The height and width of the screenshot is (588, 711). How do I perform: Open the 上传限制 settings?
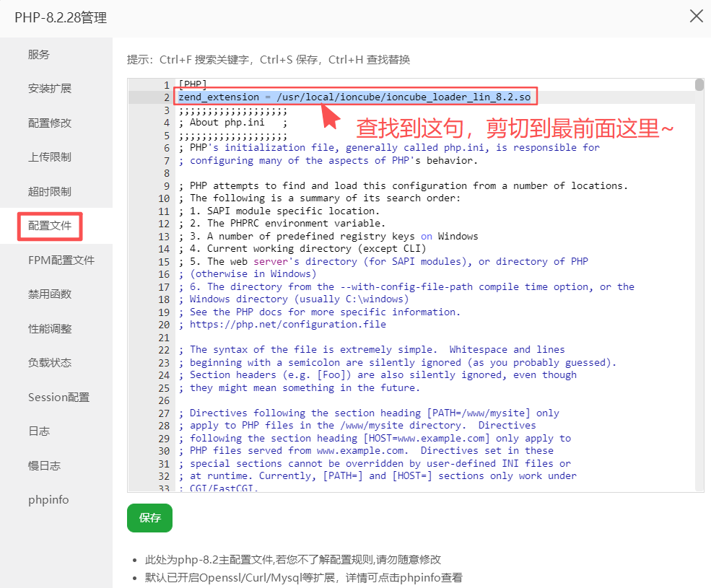48,157
